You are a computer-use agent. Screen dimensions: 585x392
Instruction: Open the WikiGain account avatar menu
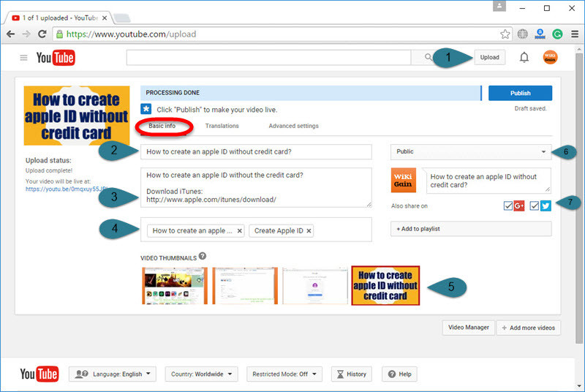pos(550,57)
